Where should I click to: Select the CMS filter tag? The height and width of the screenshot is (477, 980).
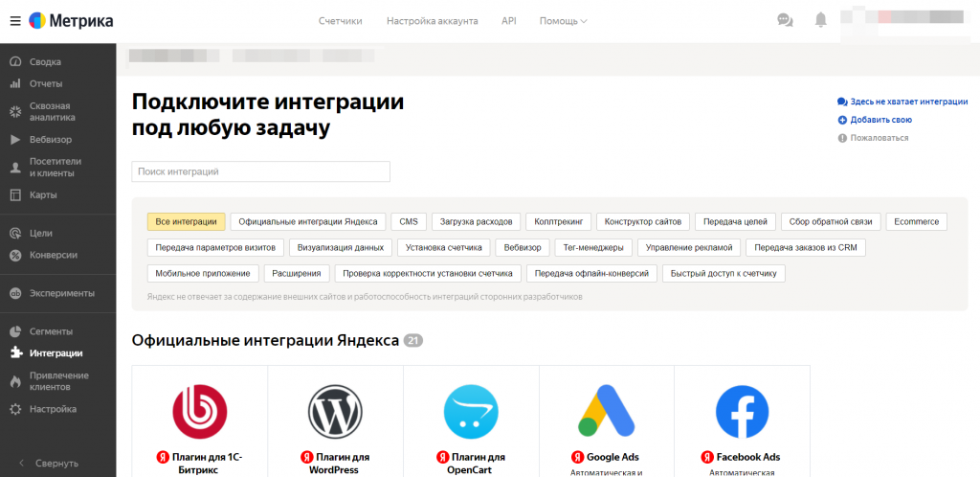[409, 221]
